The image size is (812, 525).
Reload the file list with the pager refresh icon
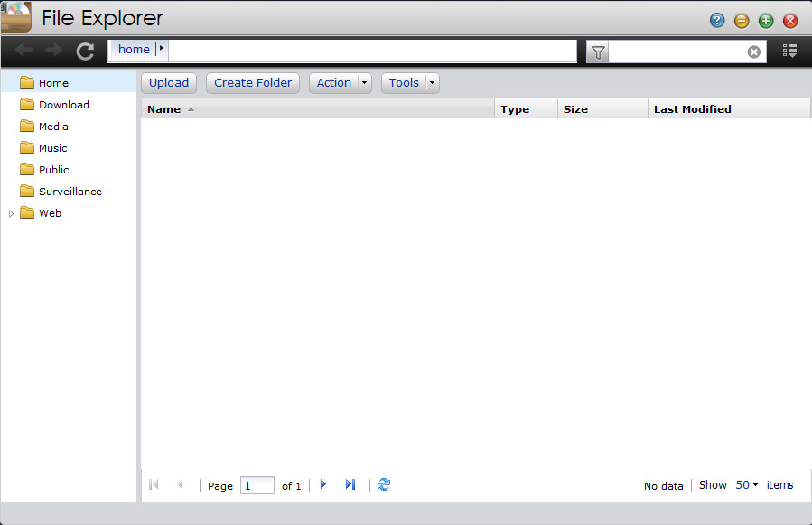(x=384, y=485)
